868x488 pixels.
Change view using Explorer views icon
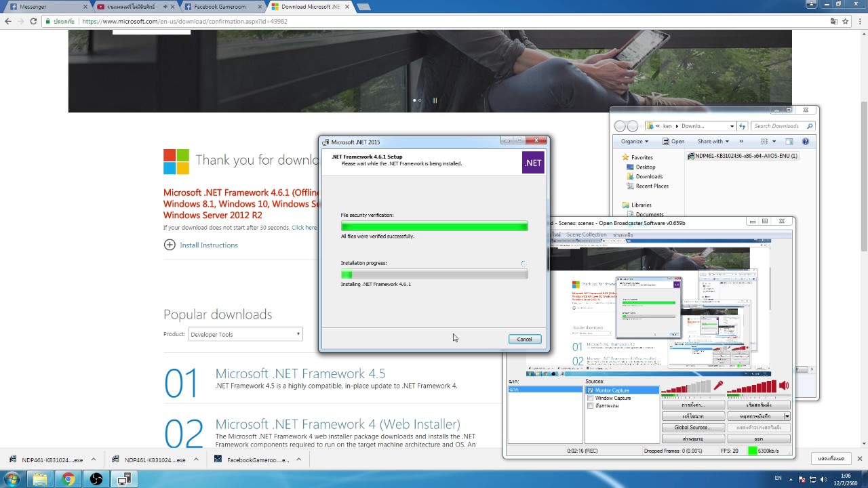[764, 142]
